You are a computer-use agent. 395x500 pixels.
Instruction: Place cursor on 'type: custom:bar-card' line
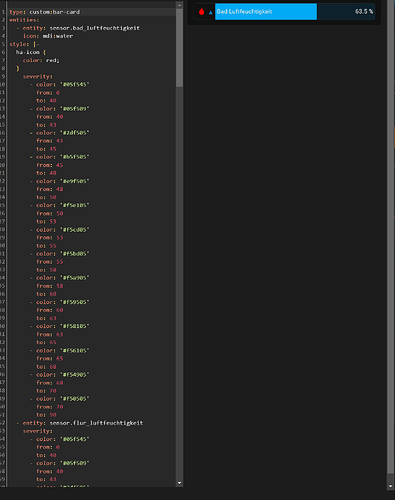45,12
